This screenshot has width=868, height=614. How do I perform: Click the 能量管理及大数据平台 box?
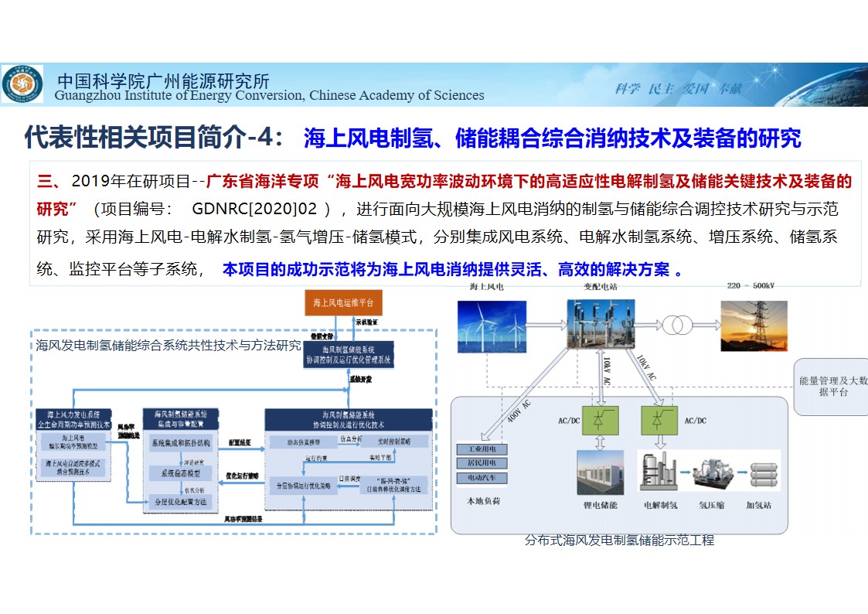click(x=832, y=387)
